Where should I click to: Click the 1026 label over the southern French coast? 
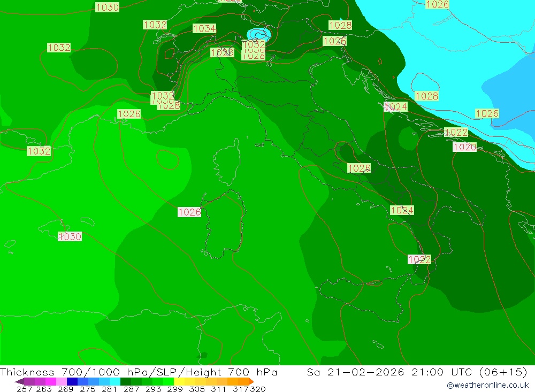click(129, 113)
